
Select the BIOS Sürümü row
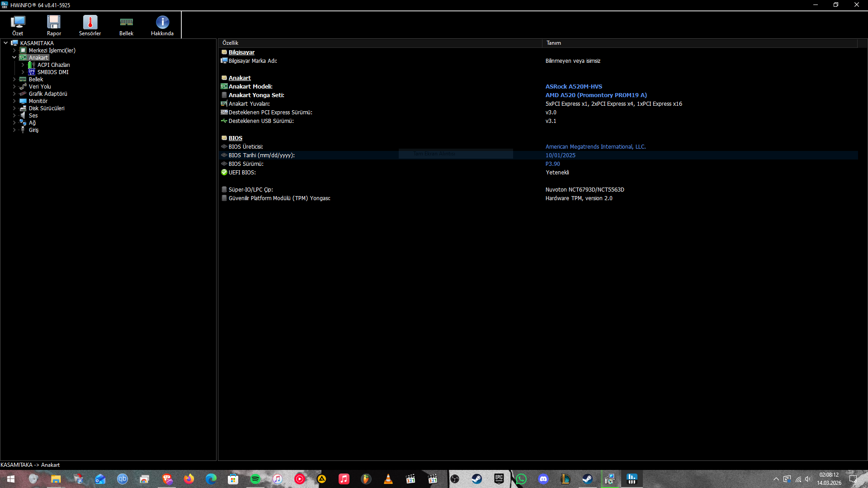pyautogui.click(x=538, y=164)
